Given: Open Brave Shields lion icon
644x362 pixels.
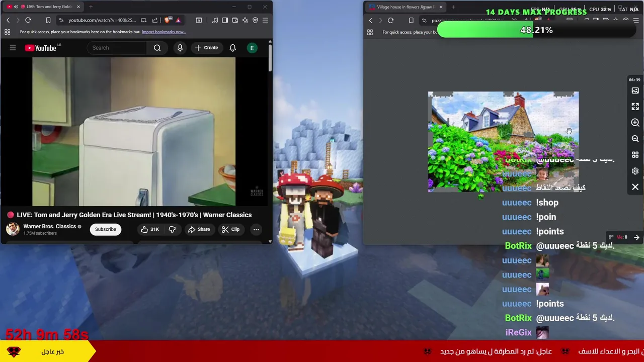Looking at the screenshot, I should point(168,20).
